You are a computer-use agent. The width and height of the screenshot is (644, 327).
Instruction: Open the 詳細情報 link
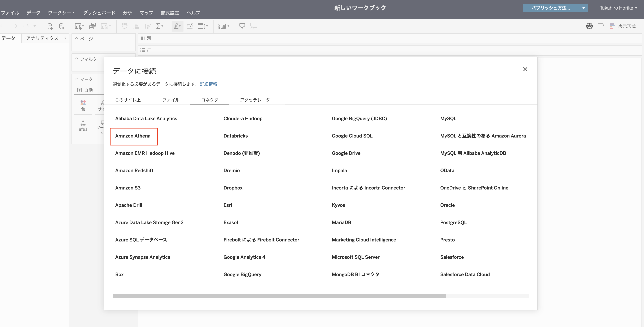(209, 84)
